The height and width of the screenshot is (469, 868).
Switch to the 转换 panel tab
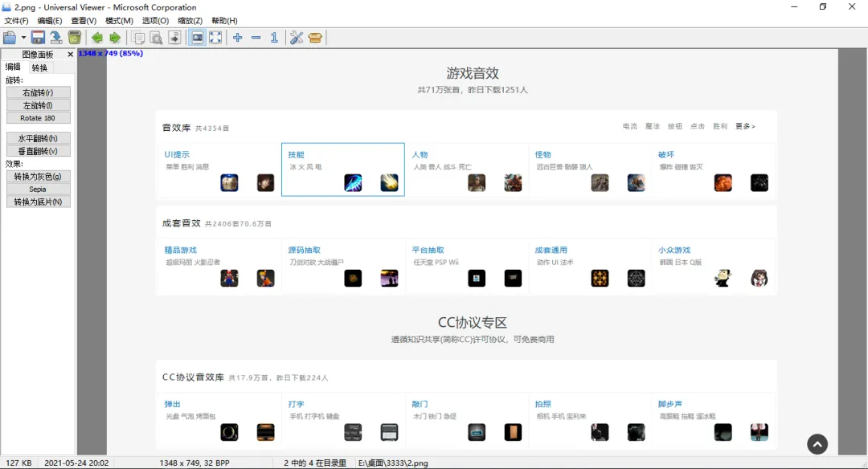39,67
